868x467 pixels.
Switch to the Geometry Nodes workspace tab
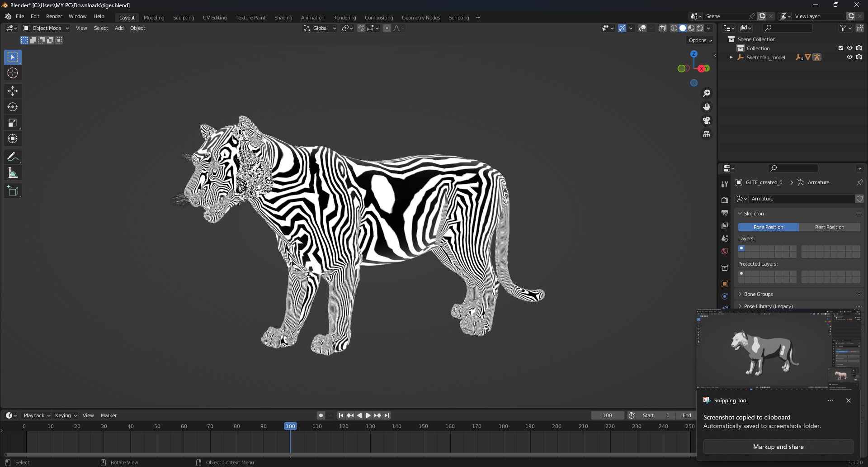[x=421, y=18]
